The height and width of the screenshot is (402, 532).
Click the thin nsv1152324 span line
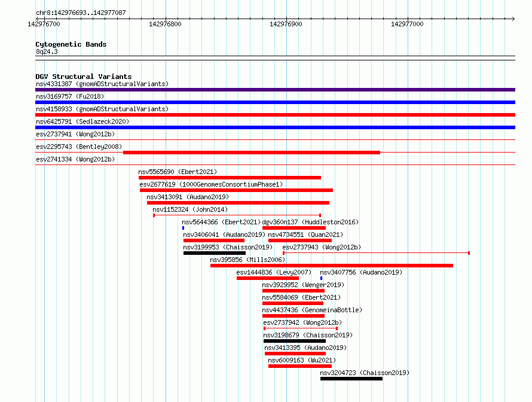237,215
